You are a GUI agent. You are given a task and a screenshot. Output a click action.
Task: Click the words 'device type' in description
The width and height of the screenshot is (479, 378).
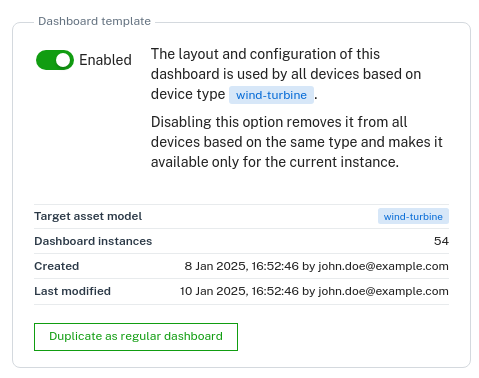(188, 94)
